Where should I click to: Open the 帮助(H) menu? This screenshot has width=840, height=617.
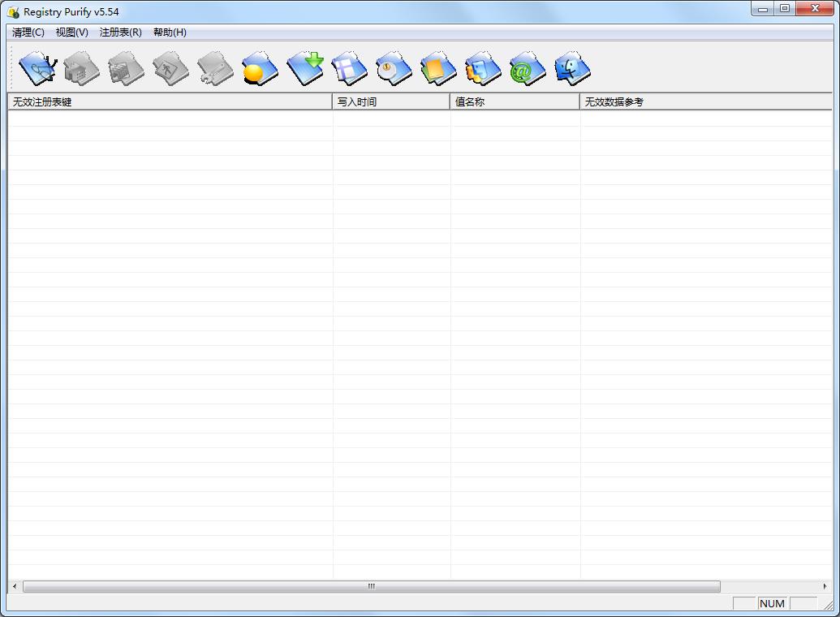[170, 32]
